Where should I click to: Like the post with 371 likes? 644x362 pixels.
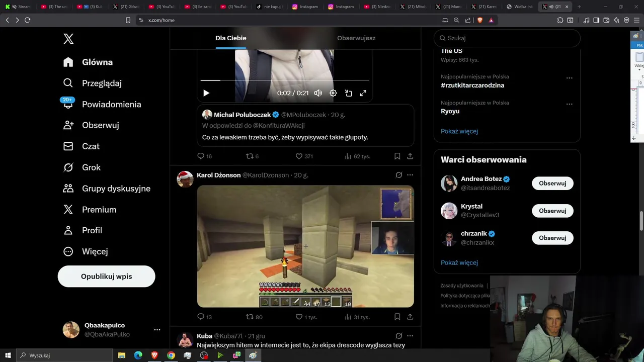coord(304,156)
